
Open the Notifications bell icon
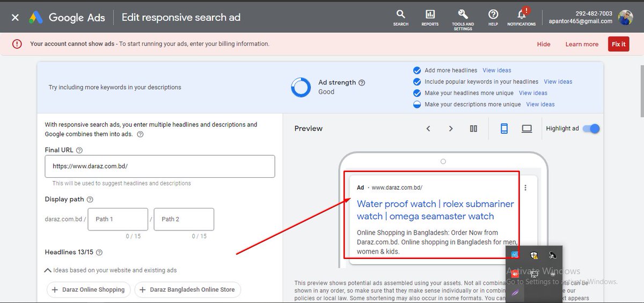[521, 17]
